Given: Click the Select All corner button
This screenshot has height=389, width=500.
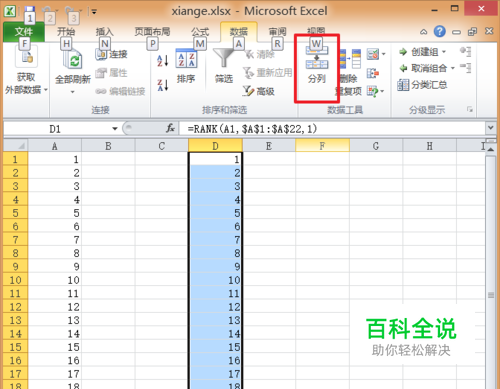Looking at the screenshot, I should pyautogui.click(x=16, y=146).
